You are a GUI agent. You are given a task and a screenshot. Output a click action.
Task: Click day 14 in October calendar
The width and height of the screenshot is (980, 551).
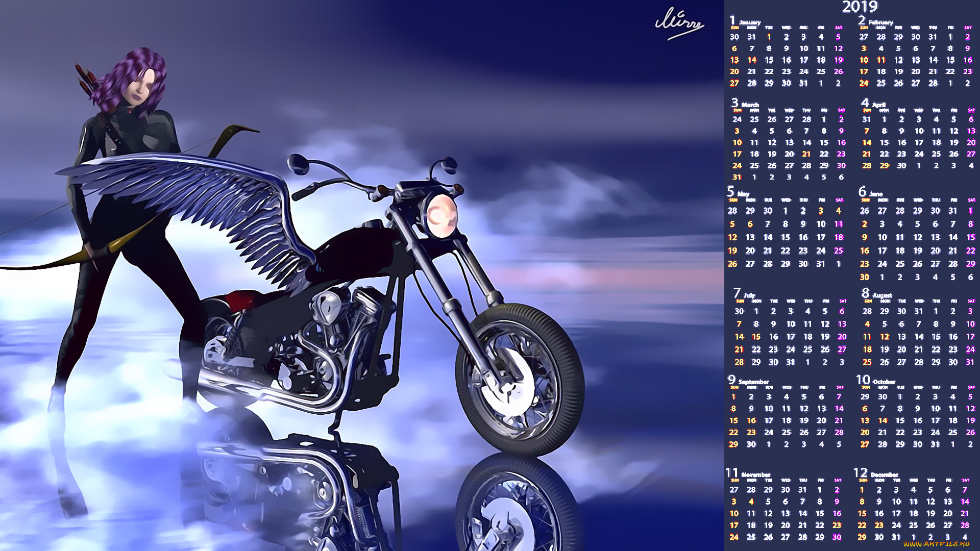pos(883,421)
